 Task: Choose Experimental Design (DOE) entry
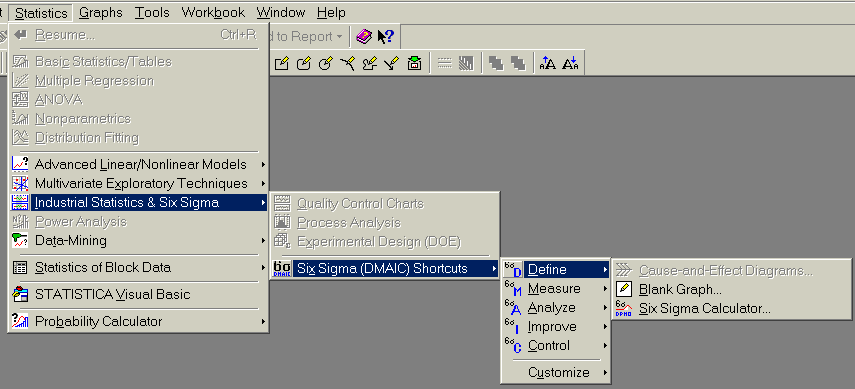[x=384, y=242]
